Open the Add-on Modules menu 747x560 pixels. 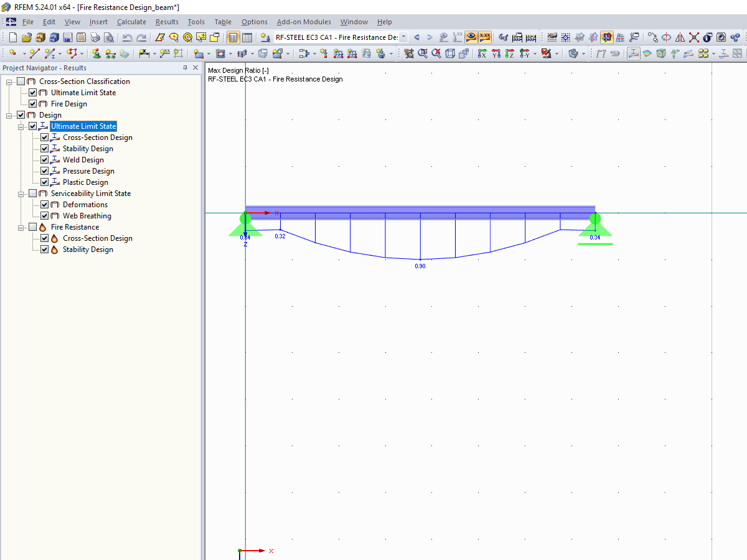(x=304, y=22)
